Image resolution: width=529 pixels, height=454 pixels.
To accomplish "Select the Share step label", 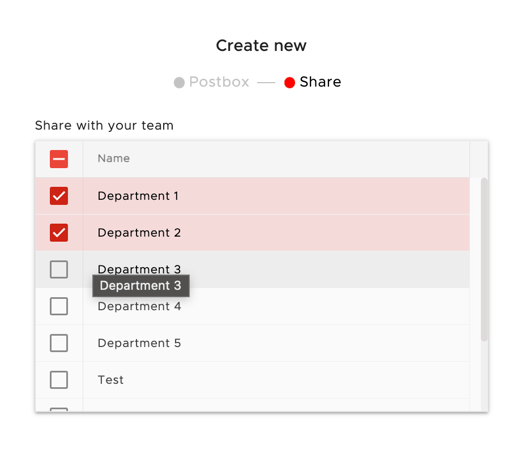I will tap(320, 82).
